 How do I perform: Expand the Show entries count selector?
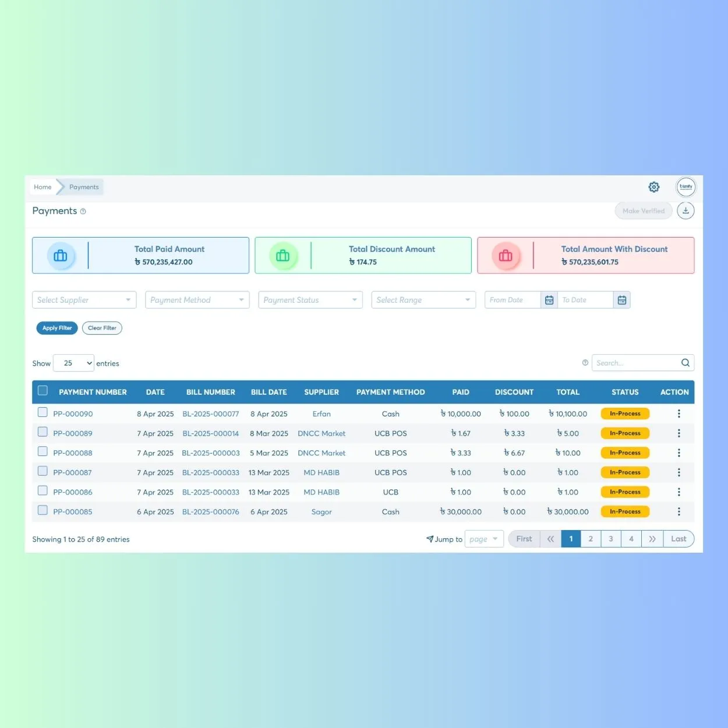tap(73, 362)
